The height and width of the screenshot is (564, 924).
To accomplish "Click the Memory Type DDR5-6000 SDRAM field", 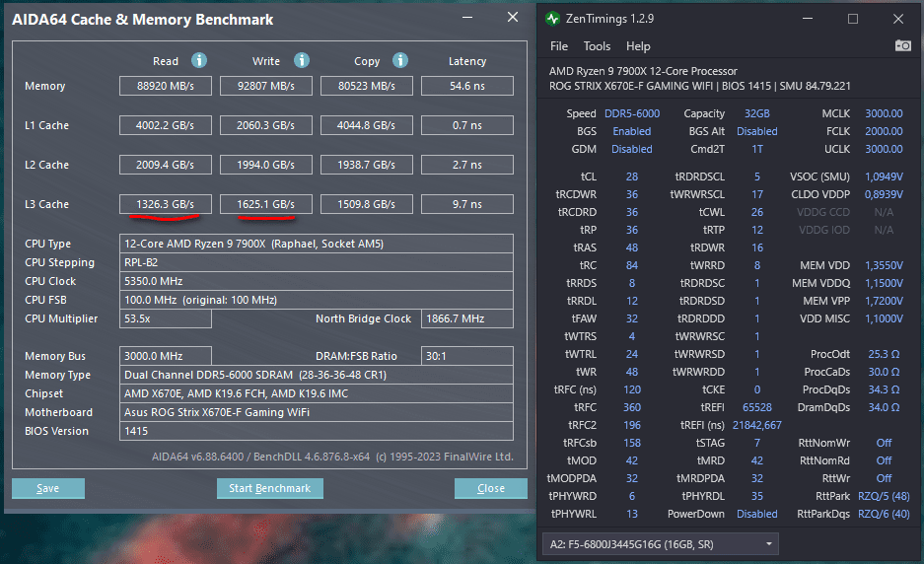I will pyautogui.click(x=317, y=375).
